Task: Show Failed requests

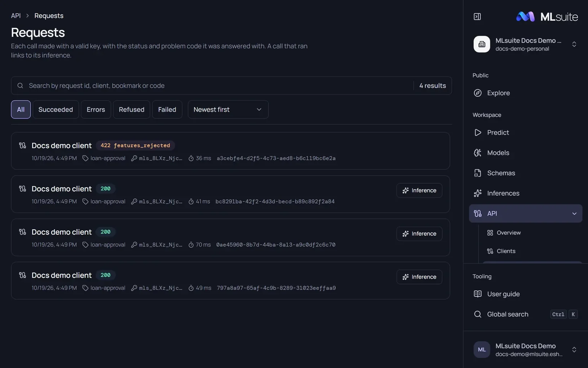Action: coord(167,110)
